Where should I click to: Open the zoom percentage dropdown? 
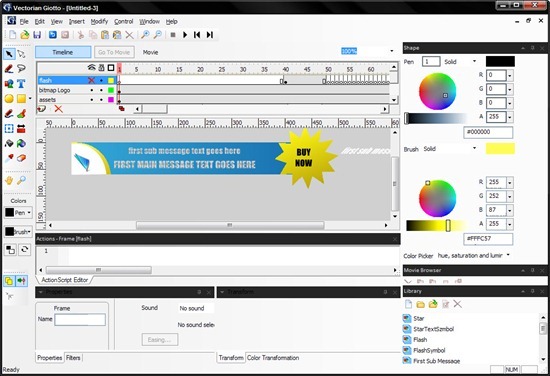(x=391, y=51)
